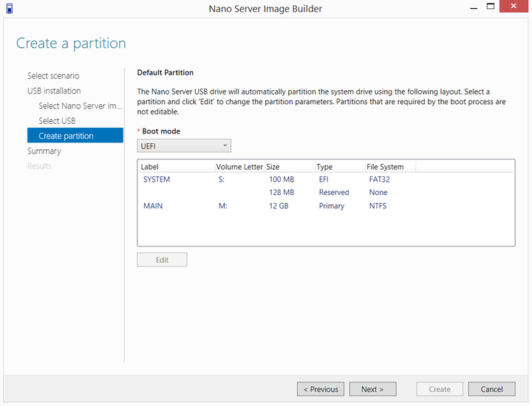Proceed with the Next button

pyautogui.click(x=372, y=390)
